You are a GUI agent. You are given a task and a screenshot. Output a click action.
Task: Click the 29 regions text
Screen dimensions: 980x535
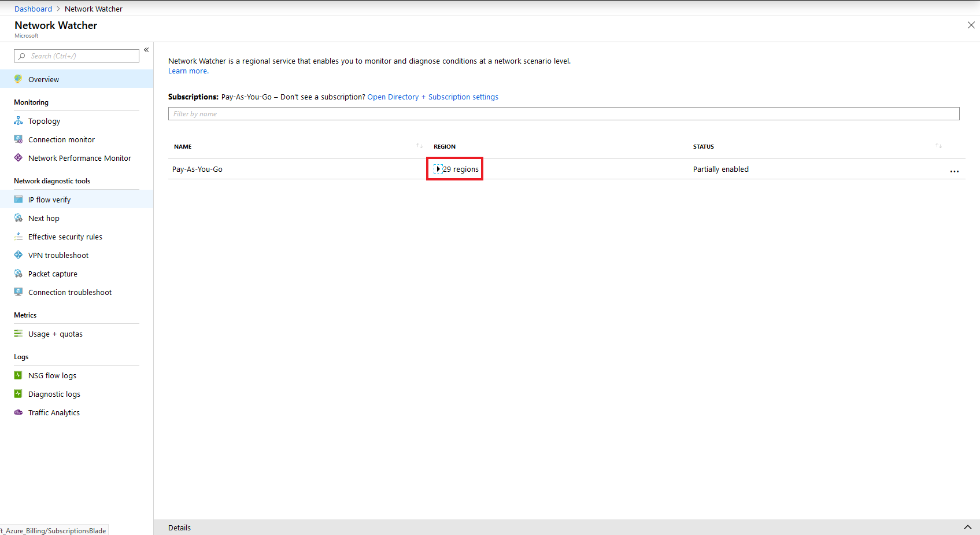(461, 169)
